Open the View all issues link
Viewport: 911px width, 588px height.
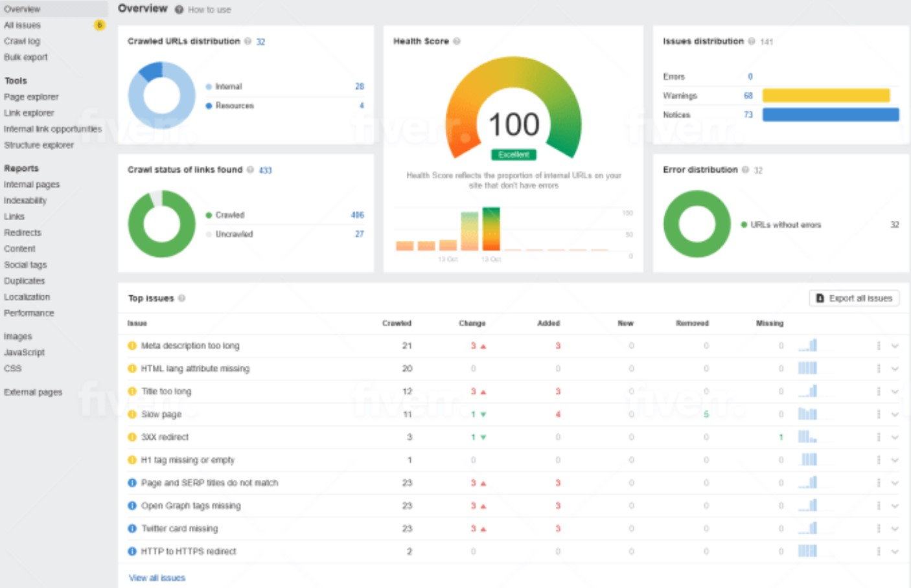[x=157, y=578]
